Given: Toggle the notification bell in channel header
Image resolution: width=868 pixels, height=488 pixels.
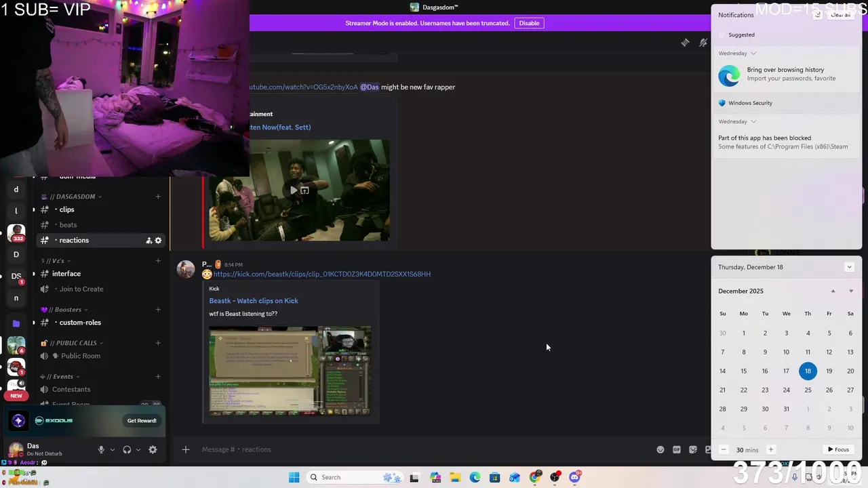Looking at the screenshot, I should 703,43.
